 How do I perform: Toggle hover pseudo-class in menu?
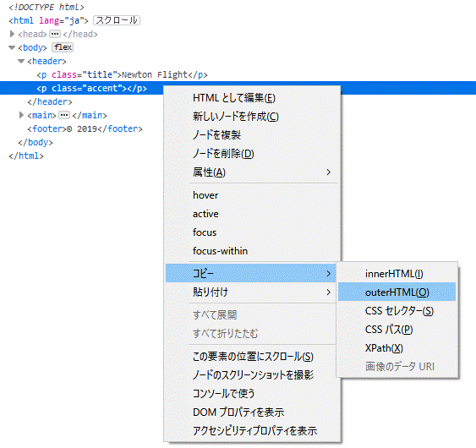click(252, 195)
